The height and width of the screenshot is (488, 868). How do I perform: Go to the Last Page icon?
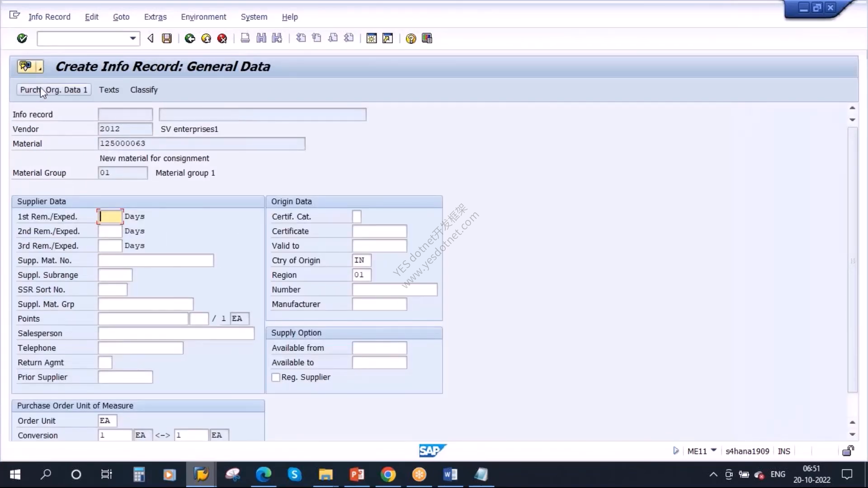[x=349, y=38]
